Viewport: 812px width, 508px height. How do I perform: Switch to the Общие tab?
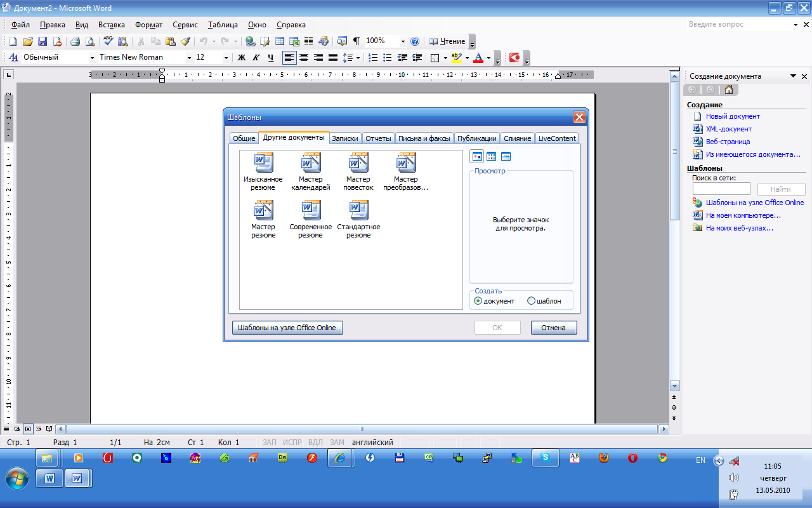pyautogui.click(x=244, y=138)
